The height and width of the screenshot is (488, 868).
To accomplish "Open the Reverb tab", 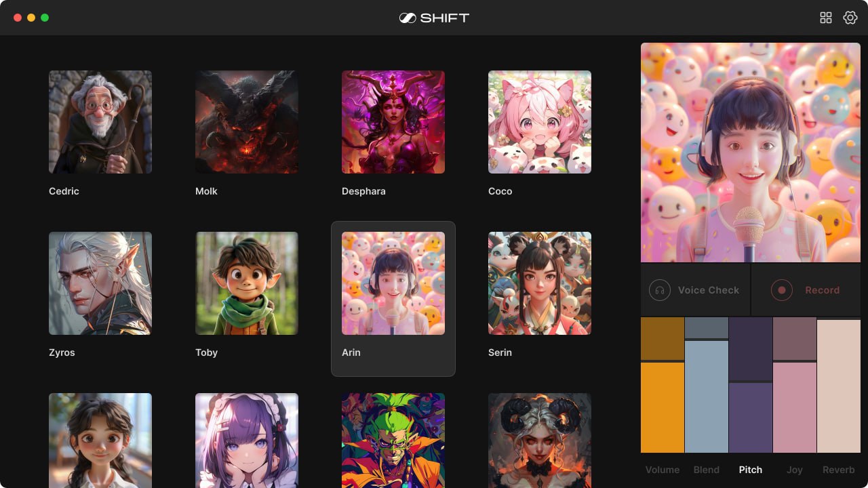I will click(838, 470).
